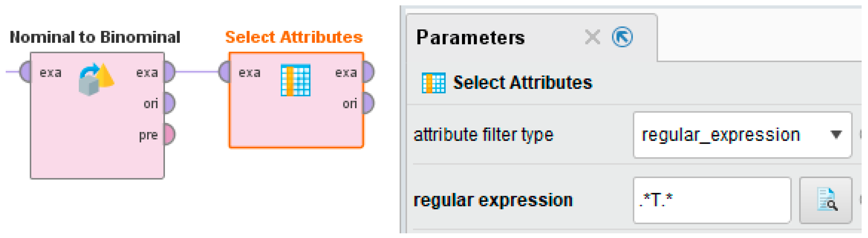Click 'exa' output port of Select Attributes
Image resolution: width=868 pixels, height=238 pixels.
(369, 72)
